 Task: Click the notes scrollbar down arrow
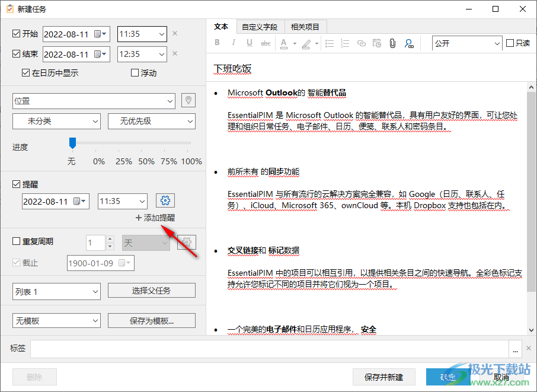[531, 330]
